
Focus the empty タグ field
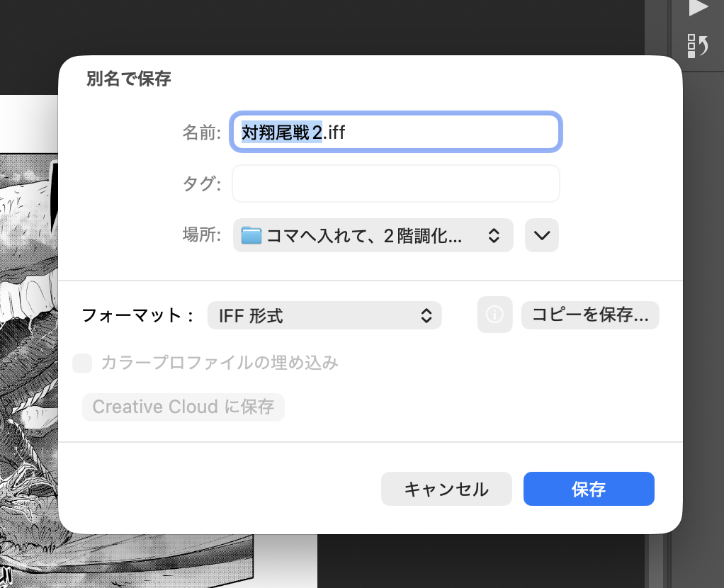[x=395, y=184]
